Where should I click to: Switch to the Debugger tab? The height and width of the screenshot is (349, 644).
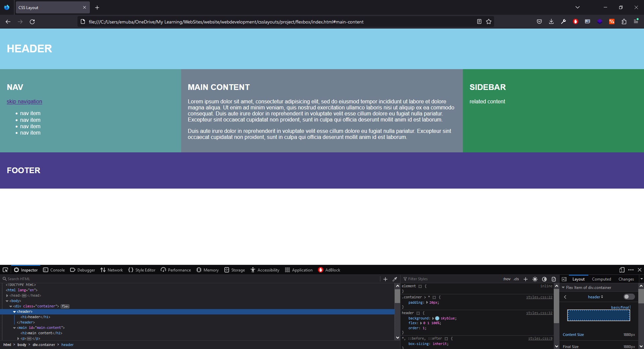(83, 270)
